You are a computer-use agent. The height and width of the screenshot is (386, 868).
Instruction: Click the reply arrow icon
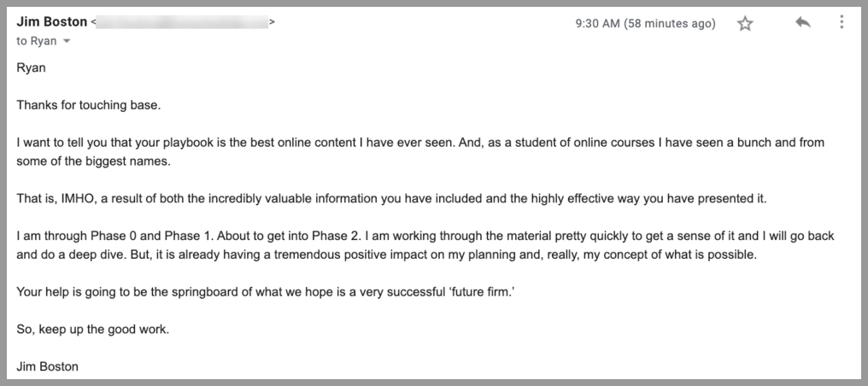[x=803, y=23]
